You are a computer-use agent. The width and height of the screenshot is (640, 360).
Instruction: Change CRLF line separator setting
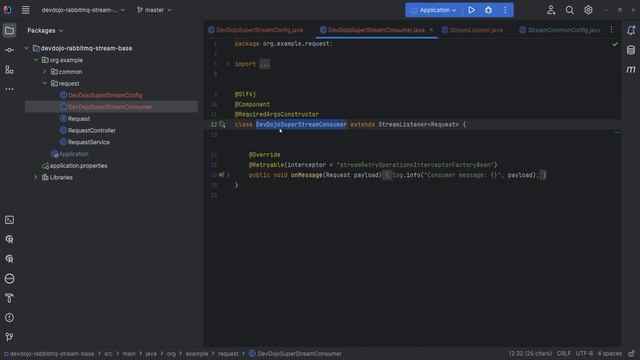tap(564, 353)
